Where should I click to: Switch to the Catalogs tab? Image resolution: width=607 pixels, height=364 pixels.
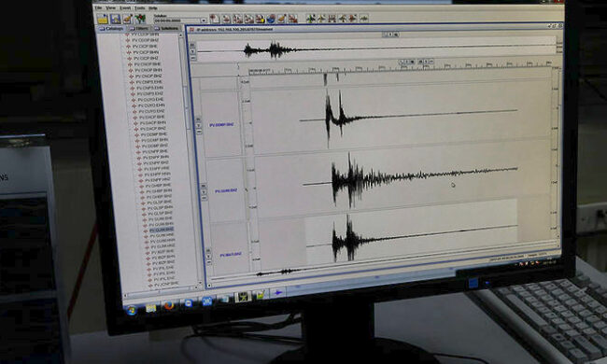(x=112, y=28)
